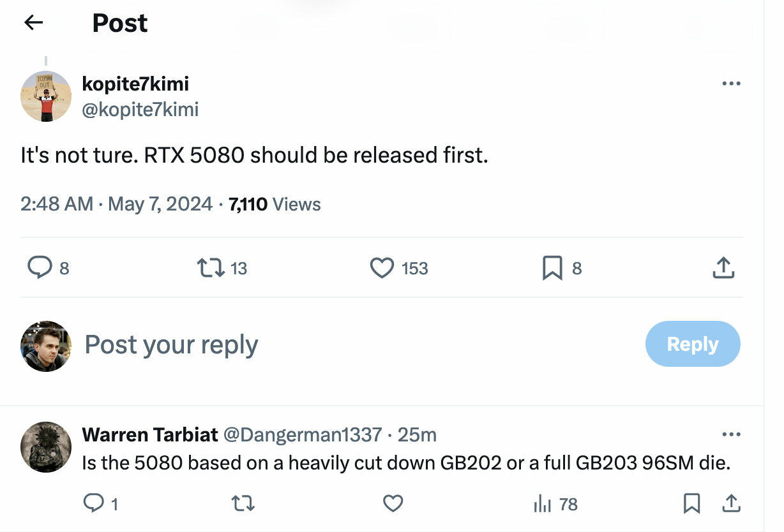This screenshot has width=784, height=532.
Task: Repost the RTX 5080 post
Action: point(211,268)
